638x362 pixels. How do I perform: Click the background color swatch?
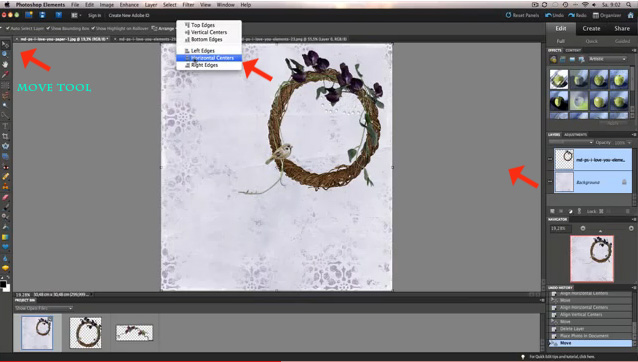pos(7,288)
